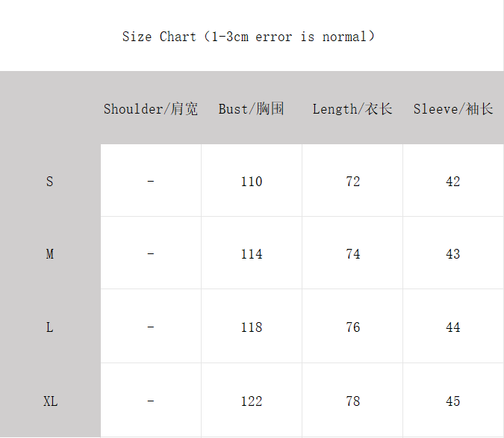Image resolution: width=504 pixels, height=438 pixels.
Task: Click the L size row label
Action: 49,327
